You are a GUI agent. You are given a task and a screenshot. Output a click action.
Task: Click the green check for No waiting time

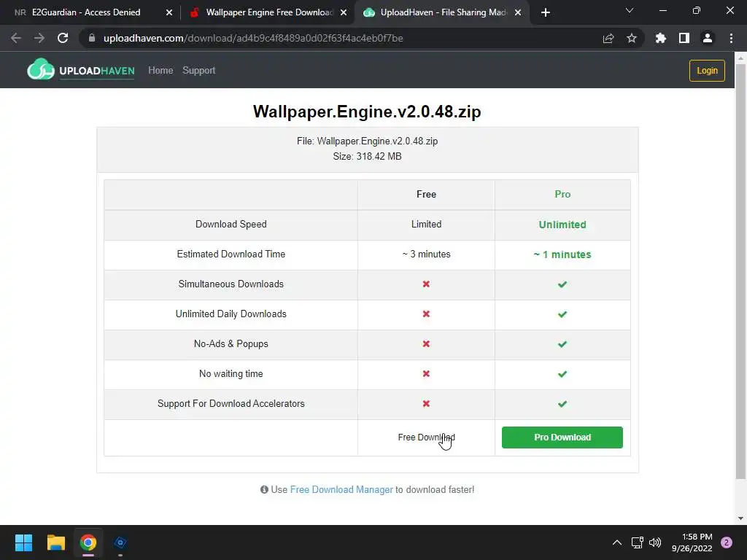click(x=562, y=374)
